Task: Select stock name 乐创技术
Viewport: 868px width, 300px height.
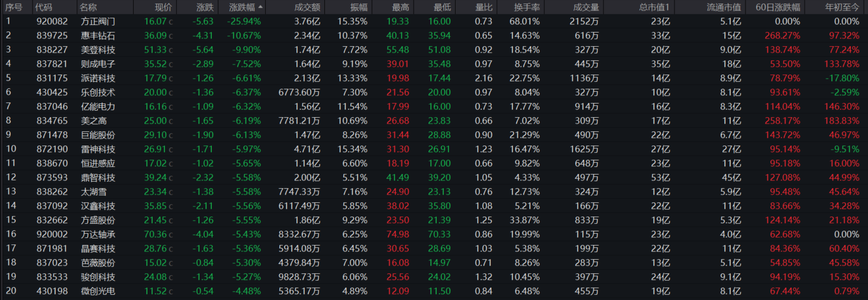Action: pos(98,92)
